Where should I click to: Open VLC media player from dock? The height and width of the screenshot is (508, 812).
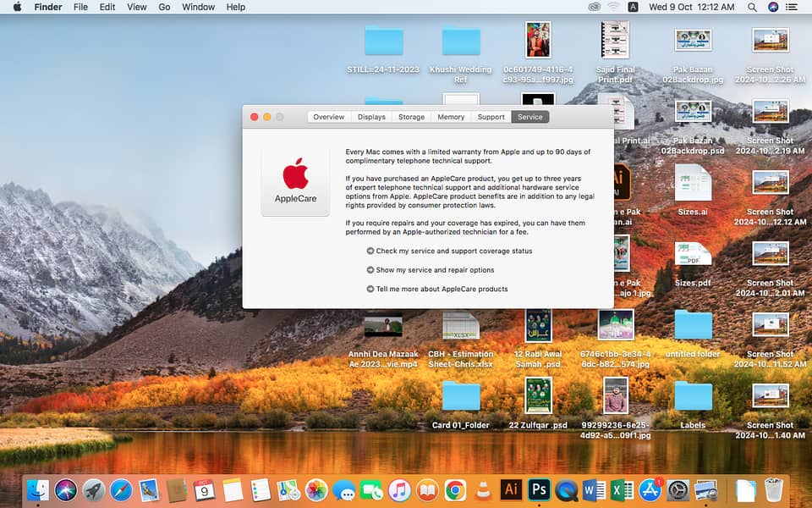coord(483,489)
